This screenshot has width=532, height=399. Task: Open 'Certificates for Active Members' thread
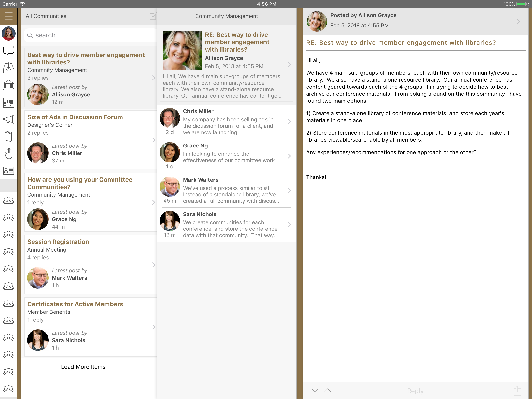[90, 327]
